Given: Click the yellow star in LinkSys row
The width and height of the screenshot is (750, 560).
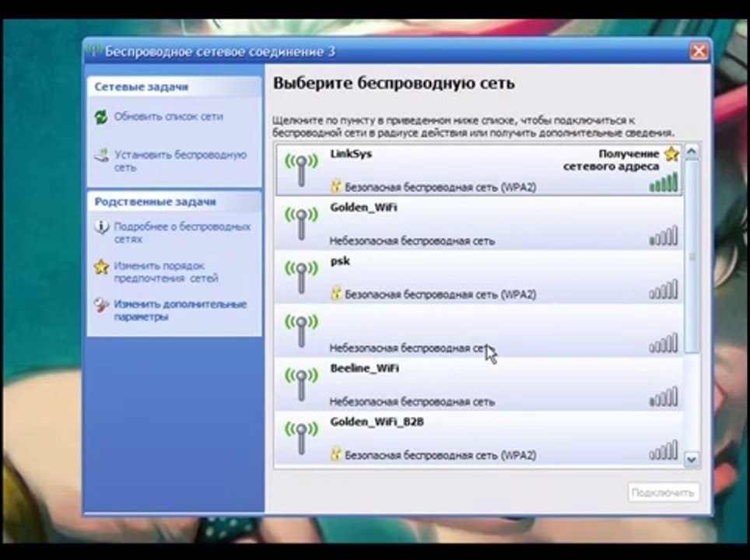Looking at the screenshot, I should (672, 154).
